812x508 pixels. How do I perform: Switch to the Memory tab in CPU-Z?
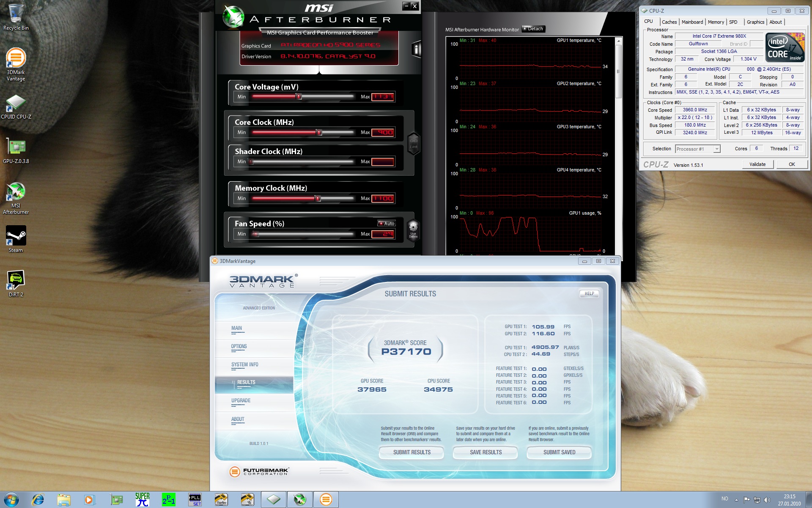716,22
